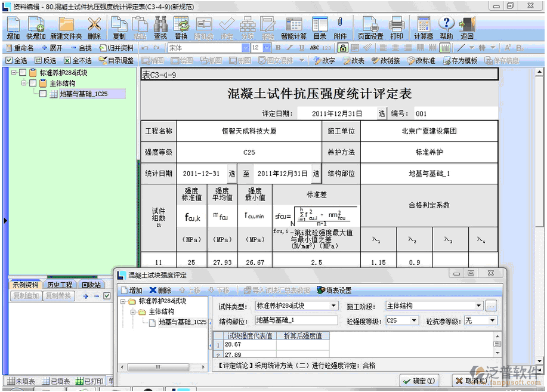
Task: Open 页面设置 page setup
Action: click(370, 27)
